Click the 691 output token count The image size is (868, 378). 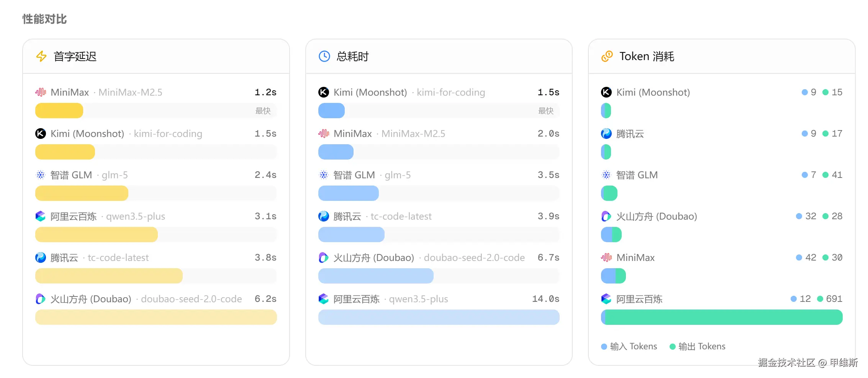coord(834,299)
